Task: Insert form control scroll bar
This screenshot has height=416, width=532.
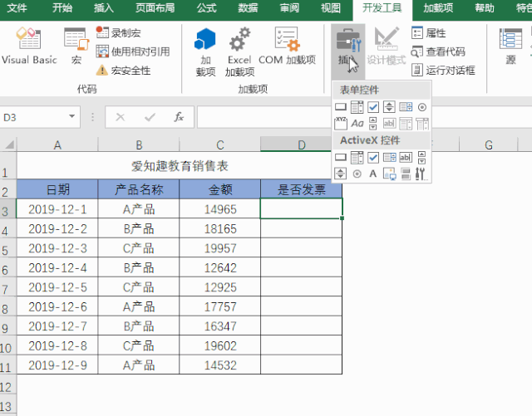Action: 373,124
